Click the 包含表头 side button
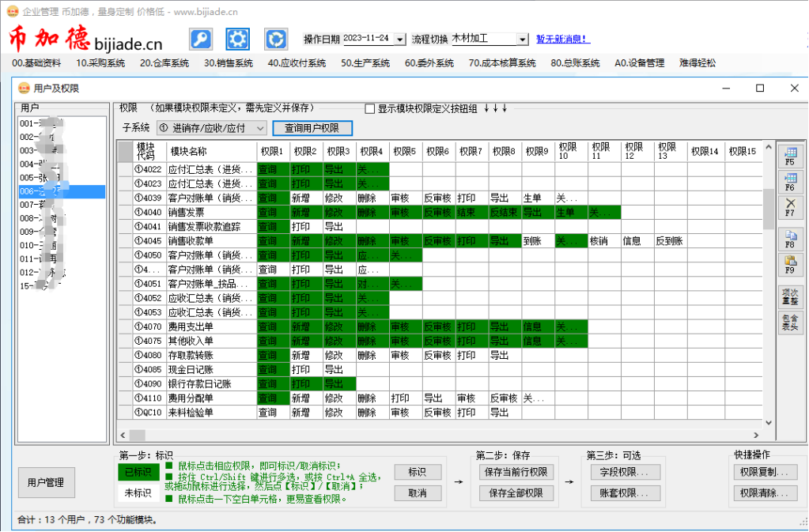 790,323
